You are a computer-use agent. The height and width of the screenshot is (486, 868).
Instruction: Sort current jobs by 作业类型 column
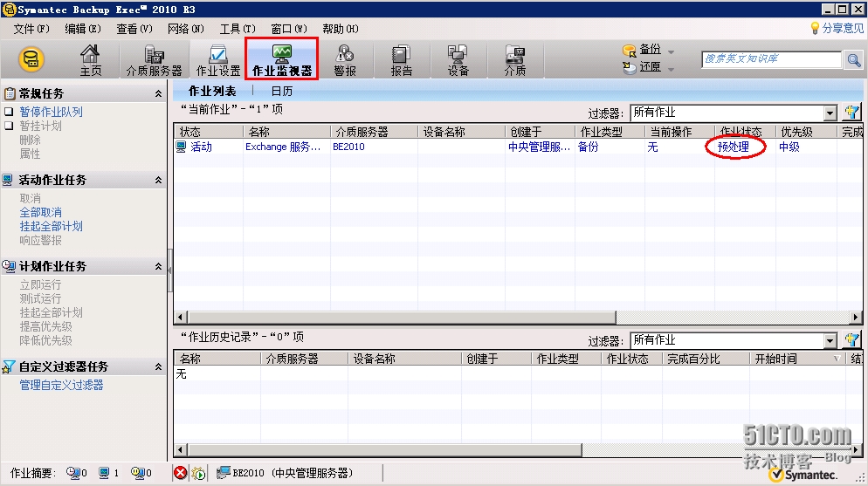[610, 132]
